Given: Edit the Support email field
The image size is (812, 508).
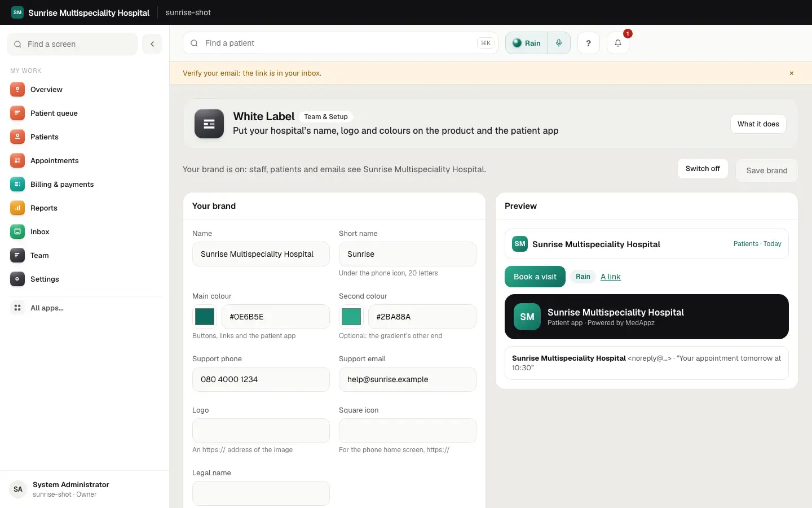Looking at the screenshot, I should 408,379.
